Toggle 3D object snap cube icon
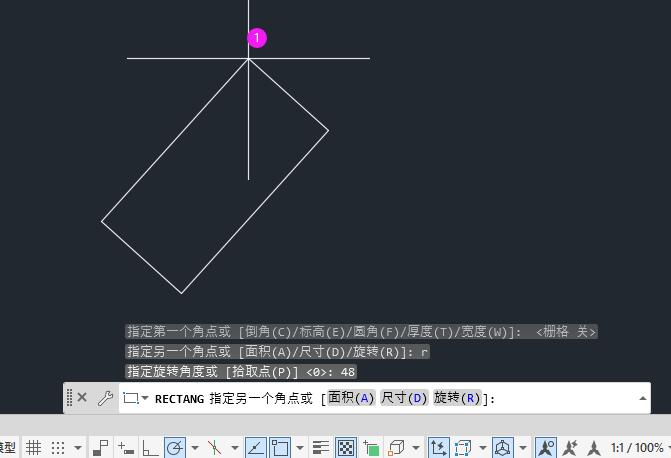This screenshot has height=458, width=671. [x=396, y=448]
